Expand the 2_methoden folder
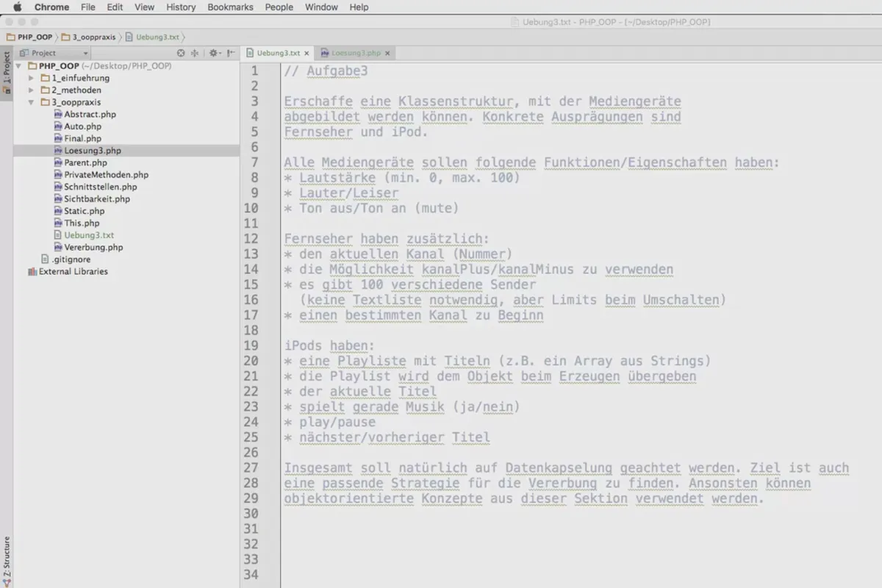This screenshot has width=882, height=588. tap(31, 90)
